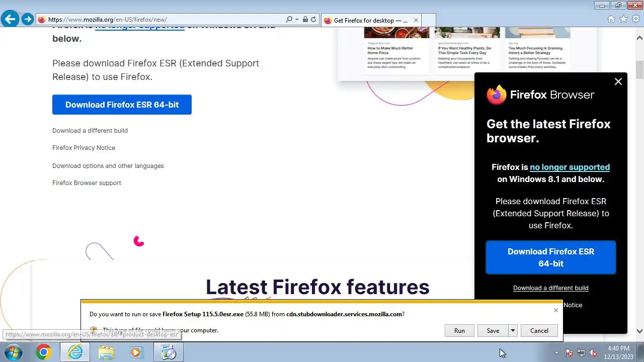Screen dimensions: 644x362
Task: Expand the Save options dropdown arrow
Action: tap(513, 330)
